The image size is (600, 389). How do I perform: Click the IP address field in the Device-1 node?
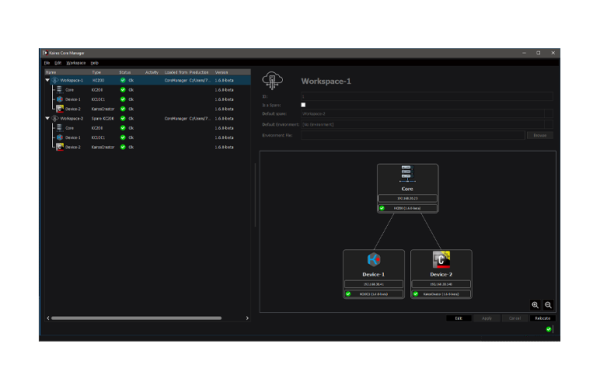(x=374, y=284)
